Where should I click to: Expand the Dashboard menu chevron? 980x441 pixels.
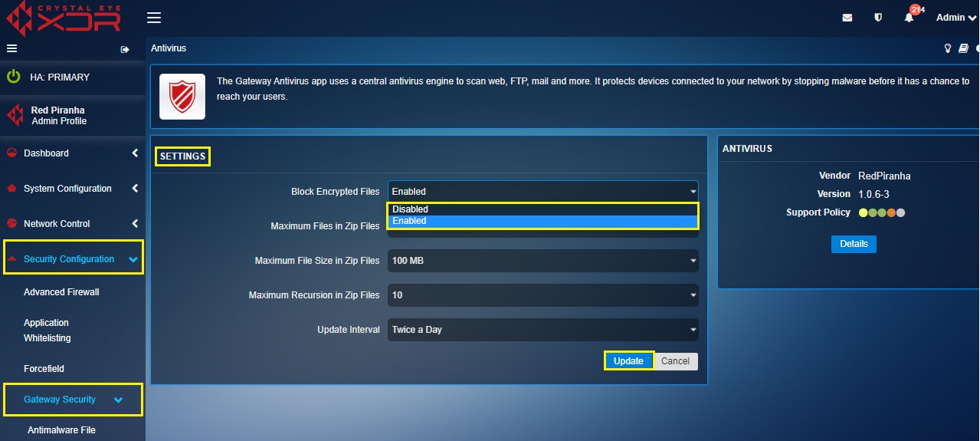click(135, 153)
